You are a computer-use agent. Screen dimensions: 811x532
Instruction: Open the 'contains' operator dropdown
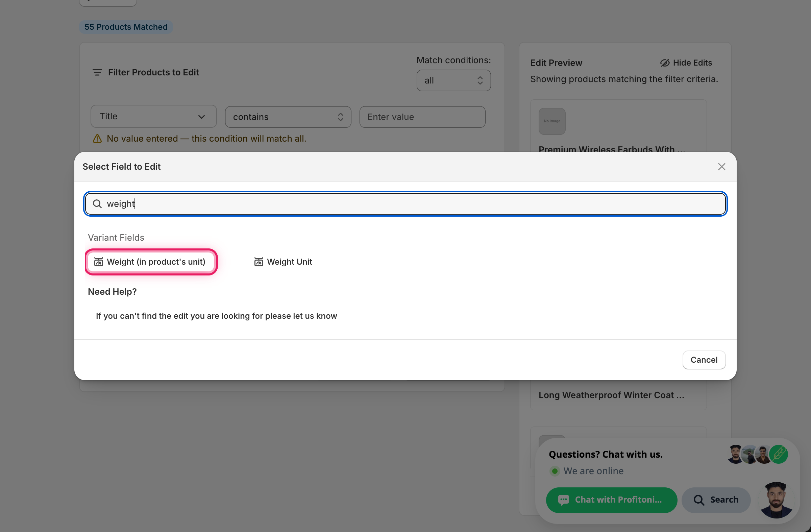pos(288,117)
